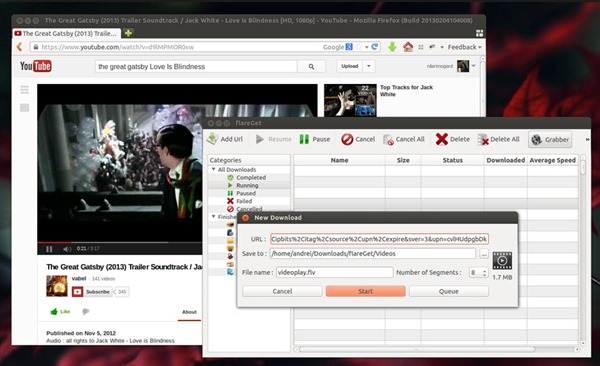Seek on the YouTube video progress bar

click(120, 242)
